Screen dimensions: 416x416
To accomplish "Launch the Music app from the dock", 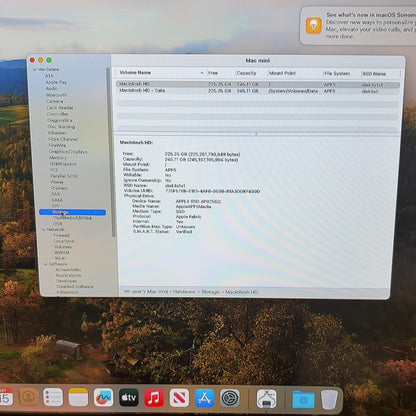I will (154, 398).
